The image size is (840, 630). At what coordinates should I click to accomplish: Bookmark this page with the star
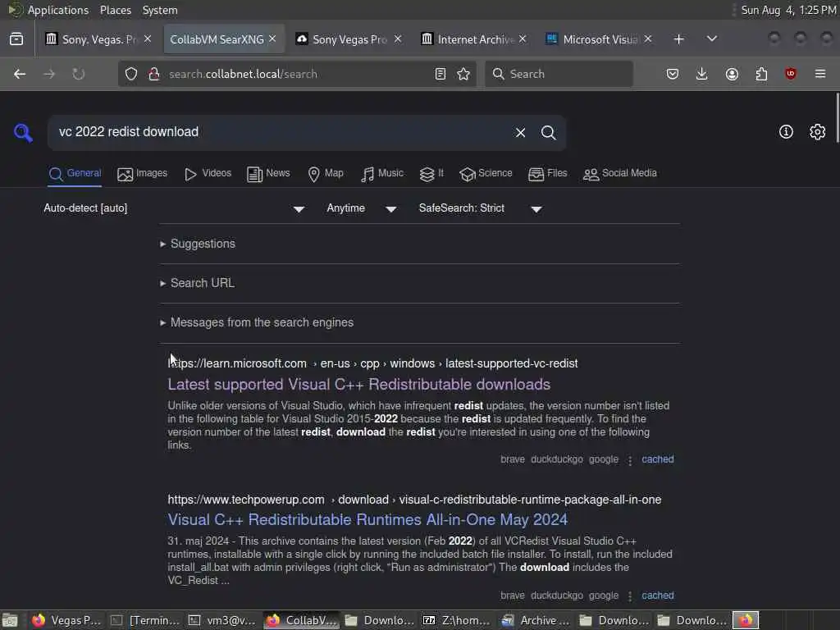tap(464, 74)
